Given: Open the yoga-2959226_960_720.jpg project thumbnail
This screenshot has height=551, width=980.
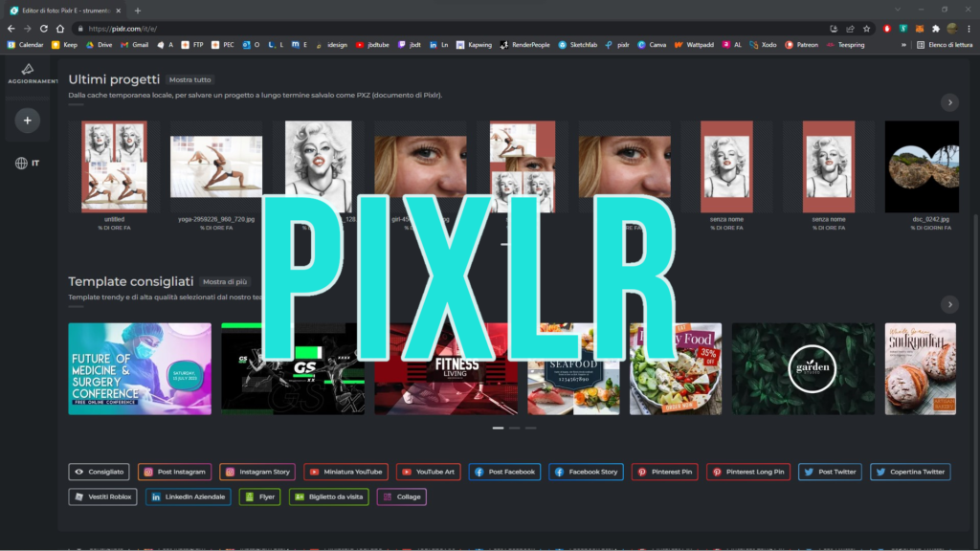Looking at the screenshot, I should [216, 166].
